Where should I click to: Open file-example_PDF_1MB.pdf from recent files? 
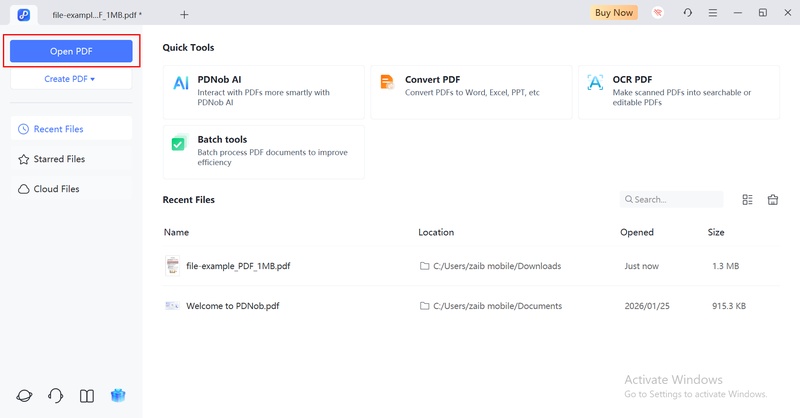tap(238, 266)
